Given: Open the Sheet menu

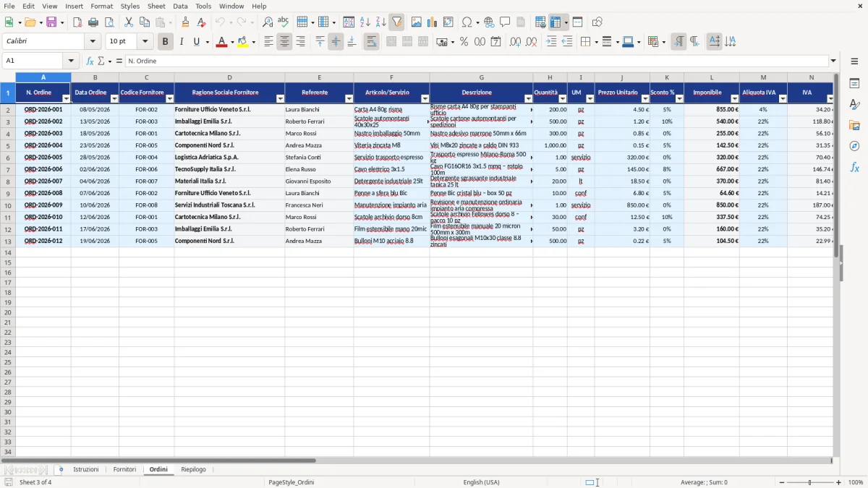Looking at the screenshot, I should coord(156,6).
